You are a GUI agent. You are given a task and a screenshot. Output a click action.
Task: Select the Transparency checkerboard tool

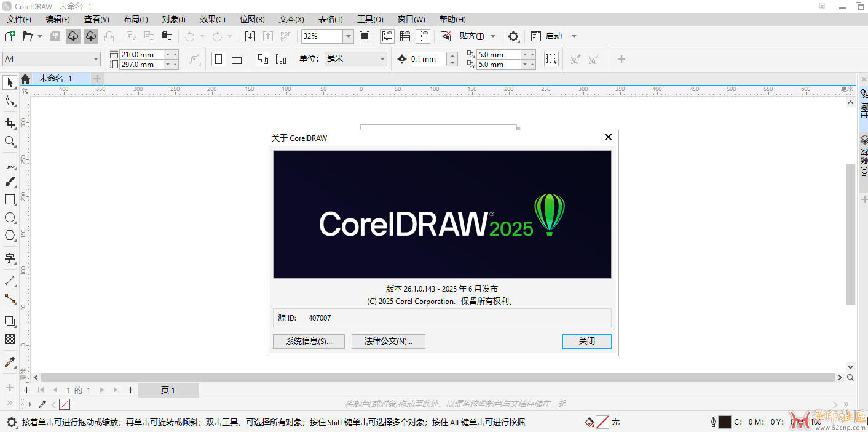(10, 339)
